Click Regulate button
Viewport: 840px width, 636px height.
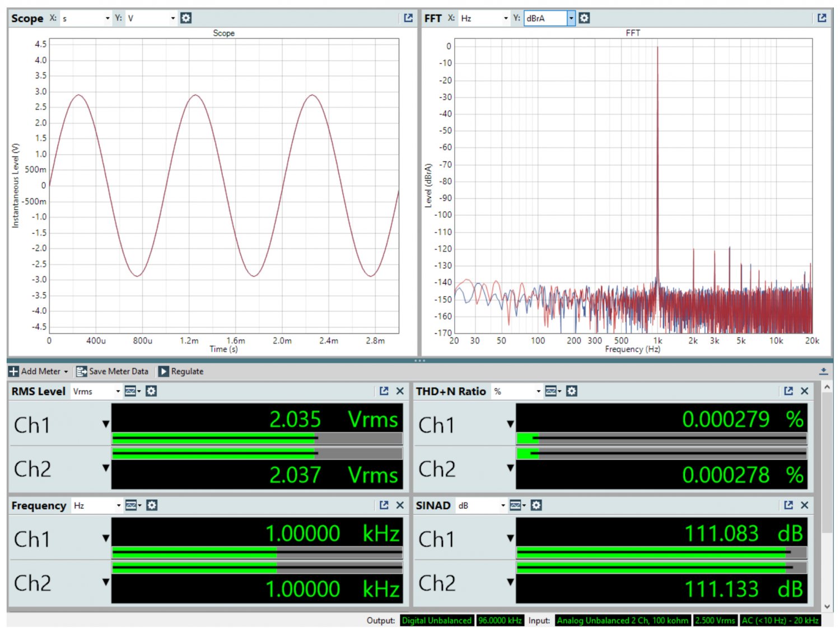[181, 371]
